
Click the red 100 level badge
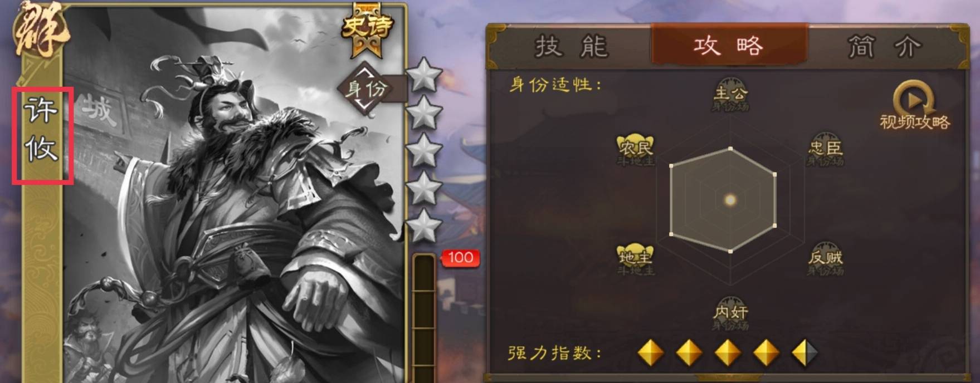[461, 258]
